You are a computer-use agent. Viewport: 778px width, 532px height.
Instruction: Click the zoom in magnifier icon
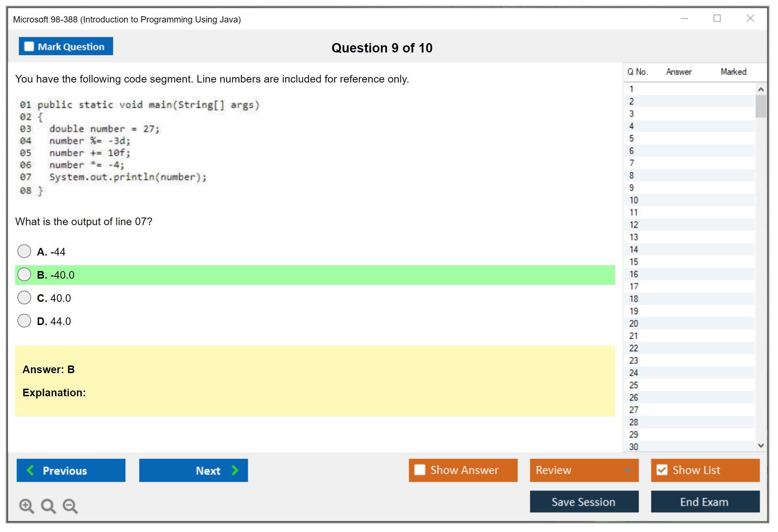click(x=26, y=506)
